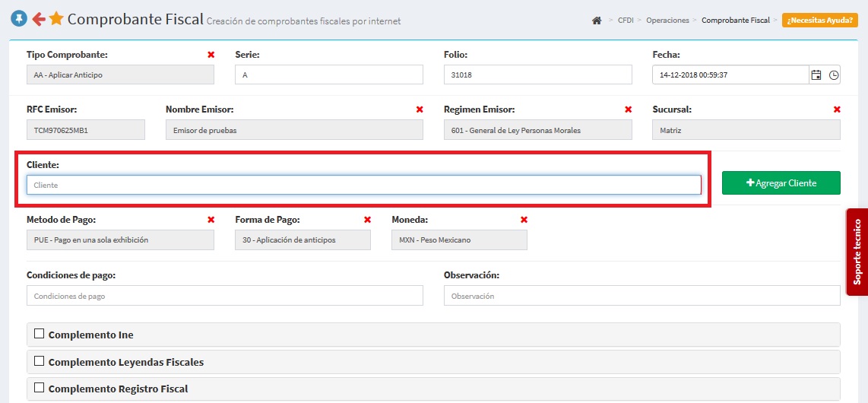Toggle Complemento Registro Fiscal checkbox

click(x=40, y=388)
